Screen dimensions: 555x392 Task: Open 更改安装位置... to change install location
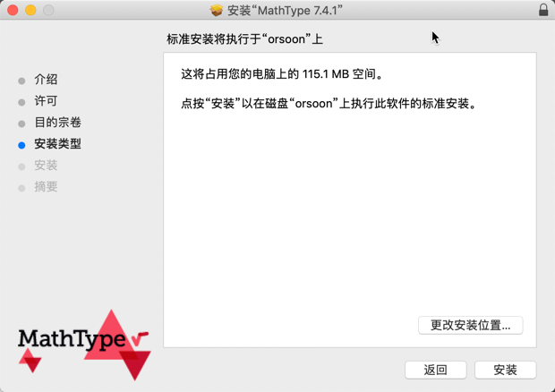coord(470,325)
